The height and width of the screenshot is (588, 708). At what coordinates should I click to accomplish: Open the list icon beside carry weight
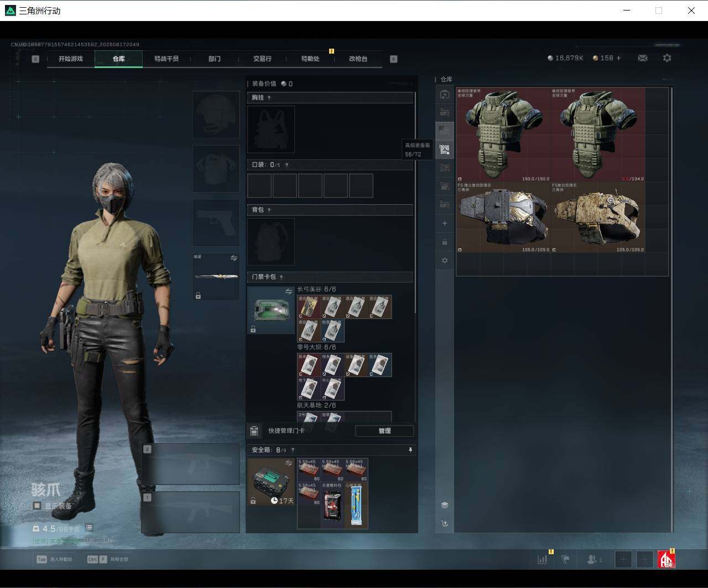pos(89,528)
